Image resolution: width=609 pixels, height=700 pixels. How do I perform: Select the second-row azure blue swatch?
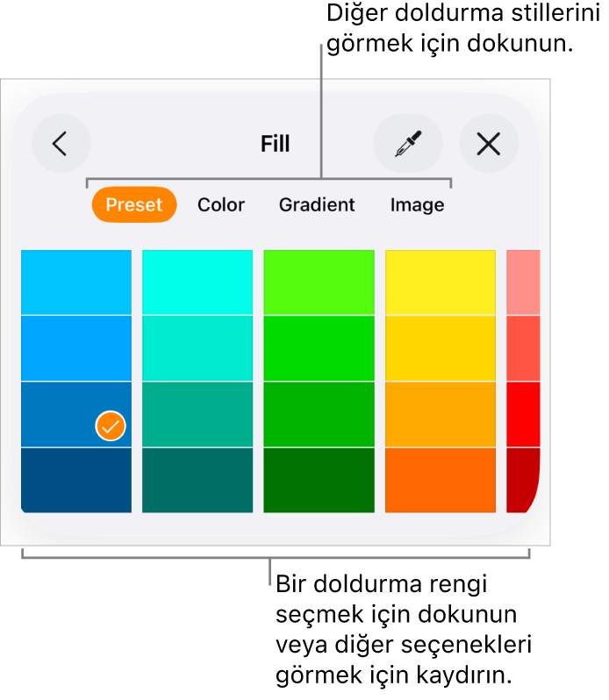[76, 348]
